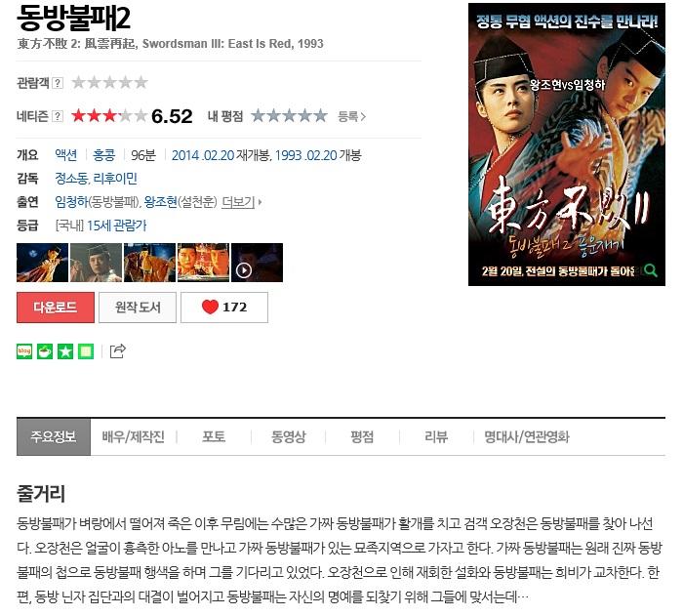The image size is (683, 616).
Task: Open the share arrow icon
Action: (118, 350)
